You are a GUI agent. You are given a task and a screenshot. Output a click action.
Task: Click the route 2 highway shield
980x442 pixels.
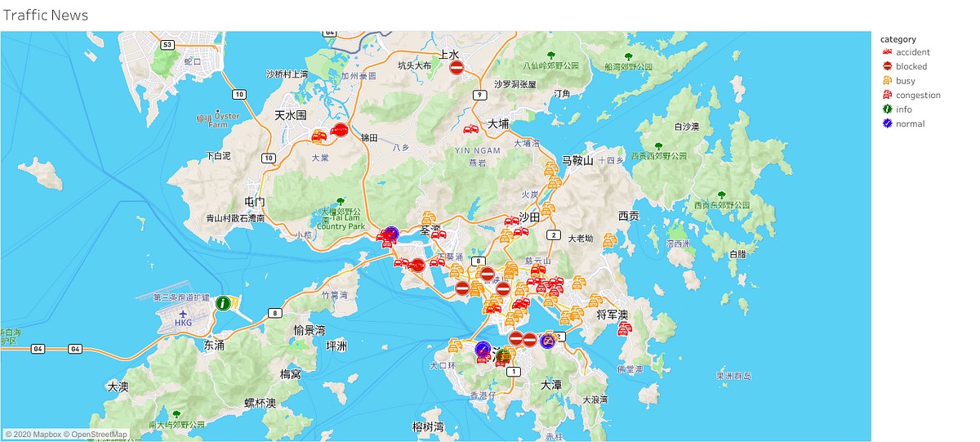(553, 234)
